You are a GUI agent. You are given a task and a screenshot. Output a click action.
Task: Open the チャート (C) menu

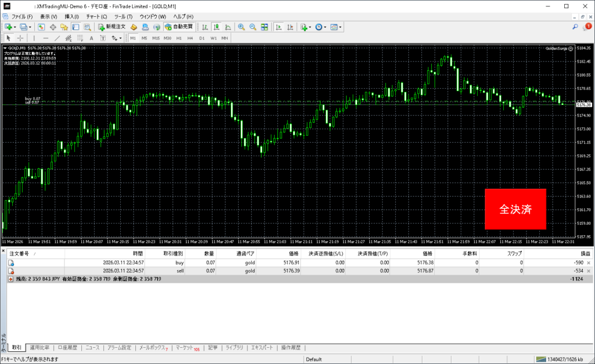coord(96,16)
